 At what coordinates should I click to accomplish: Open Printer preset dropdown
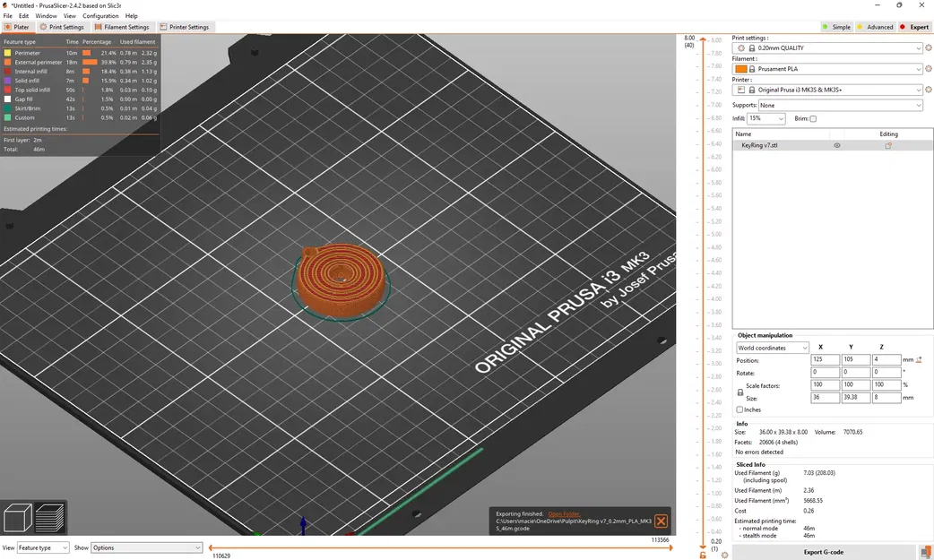(827, 90)
